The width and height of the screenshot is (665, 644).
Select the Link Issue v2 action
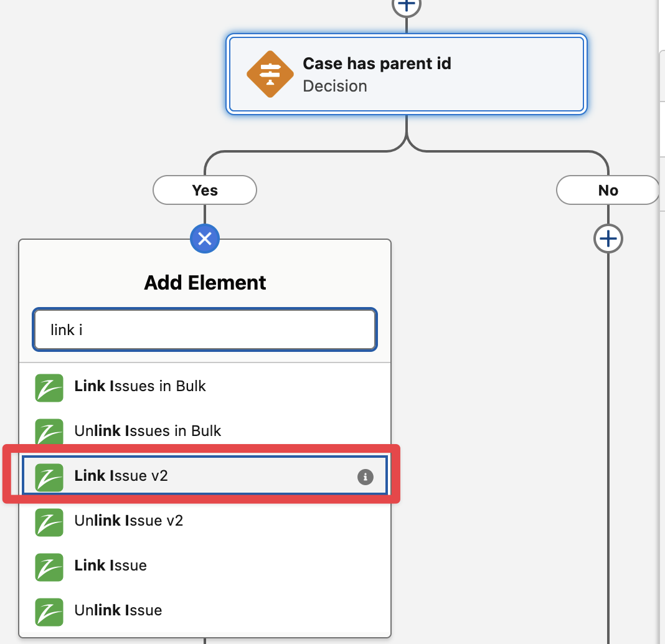tap(121, 476)
